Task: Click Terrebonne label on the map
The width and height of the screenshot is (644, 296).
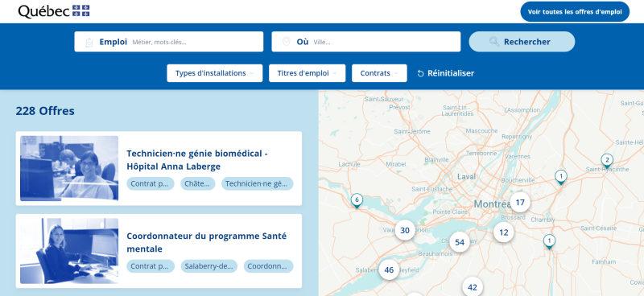Action: [x=481, y=153]
